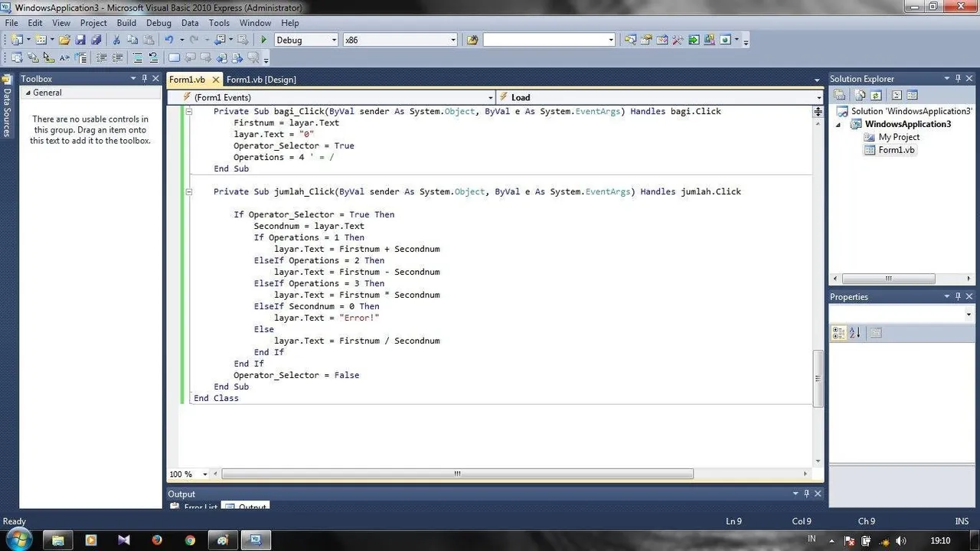Open the Load method dropdown
Screen dimensions: 980x551
[818, 97]
